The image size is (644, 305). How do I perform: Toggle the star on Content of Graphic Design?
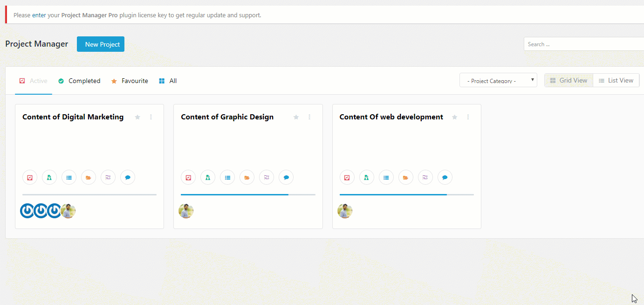296,117
